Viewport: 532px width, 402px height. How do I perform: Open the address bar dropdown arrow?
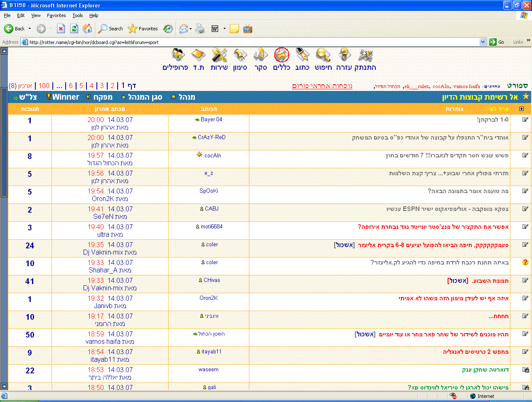pos(483,42)
